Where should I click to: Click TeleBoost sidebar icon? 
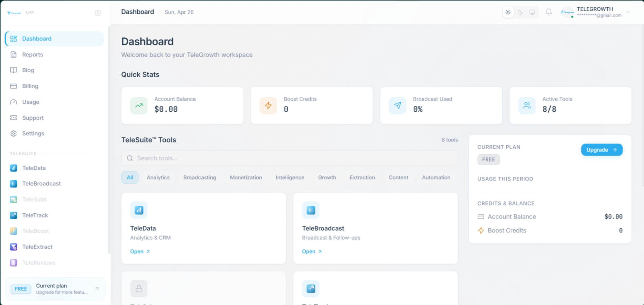13,231
